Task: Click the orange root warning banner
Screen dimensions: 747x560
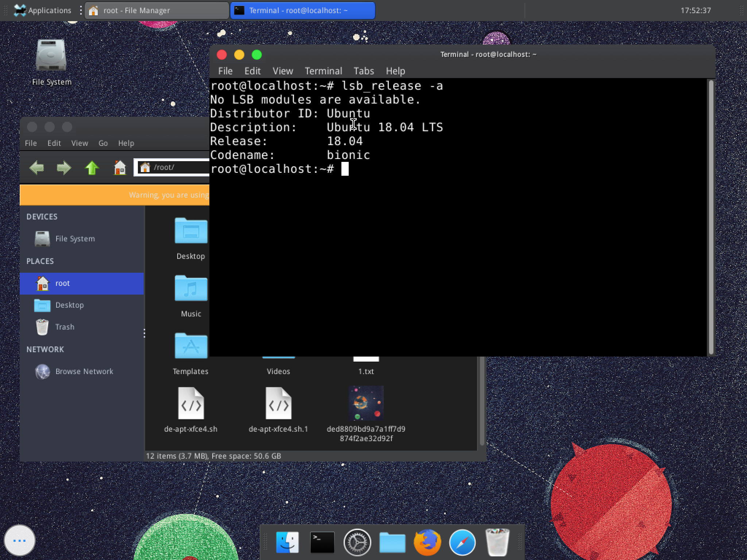Action: point(115,195)
